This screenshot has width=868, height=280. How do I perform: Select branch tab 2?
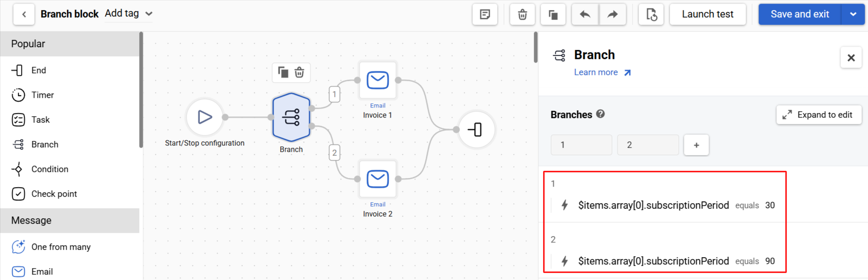(648, 145)
